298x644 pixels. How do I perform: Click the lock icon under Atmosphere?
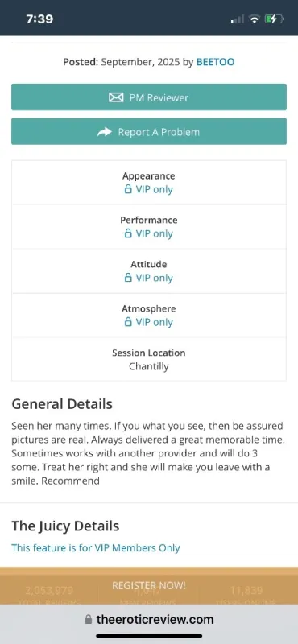(128, 323)
